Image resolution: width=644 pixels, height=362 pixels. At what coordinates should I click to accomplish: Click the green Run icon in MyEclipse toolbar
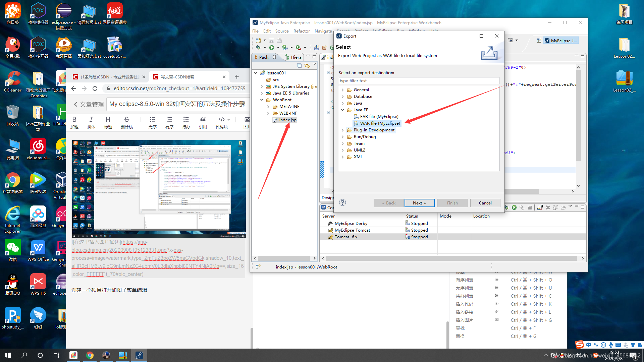[272, 48]
